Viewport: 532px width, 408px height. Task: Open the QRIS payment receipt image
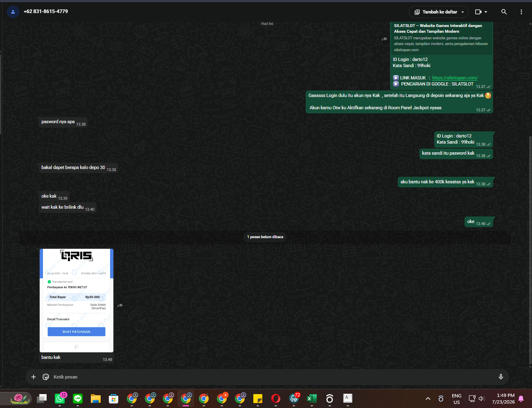tap(77, 300)
